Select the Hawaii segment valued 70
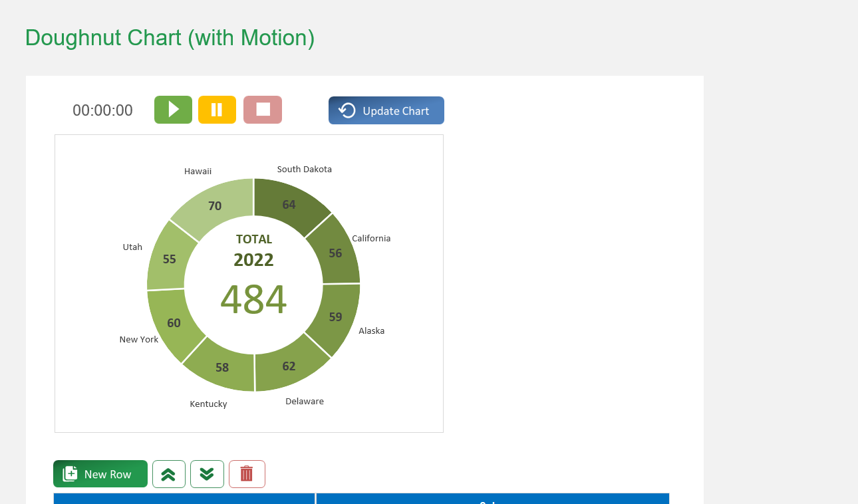The height and width of the screenshot is (504, 858). pos(214,205)
